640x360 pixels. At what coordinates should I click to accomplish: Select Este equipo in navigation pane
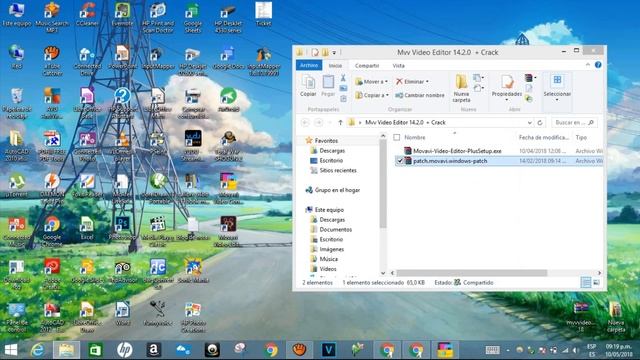pos(329,210)
